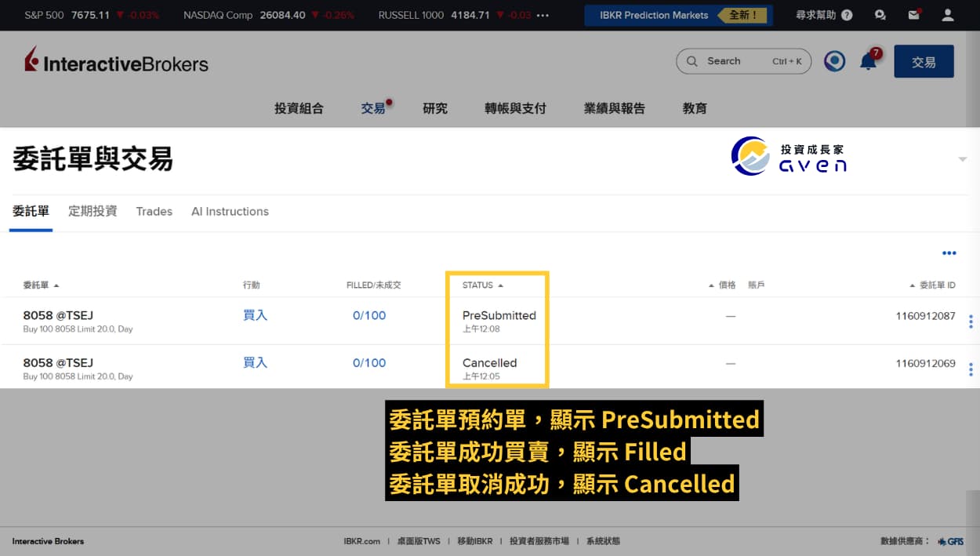Click the blue 交易 button
980x556 pixels.
click(924, 61)
